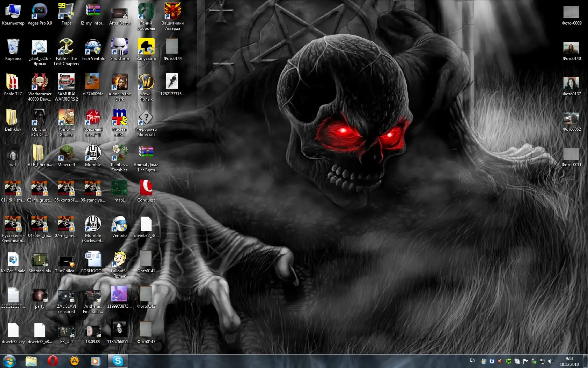Click the Fallout3 shortcut icon
Viewport: 588px width, 368px height.
click(119, 259)
